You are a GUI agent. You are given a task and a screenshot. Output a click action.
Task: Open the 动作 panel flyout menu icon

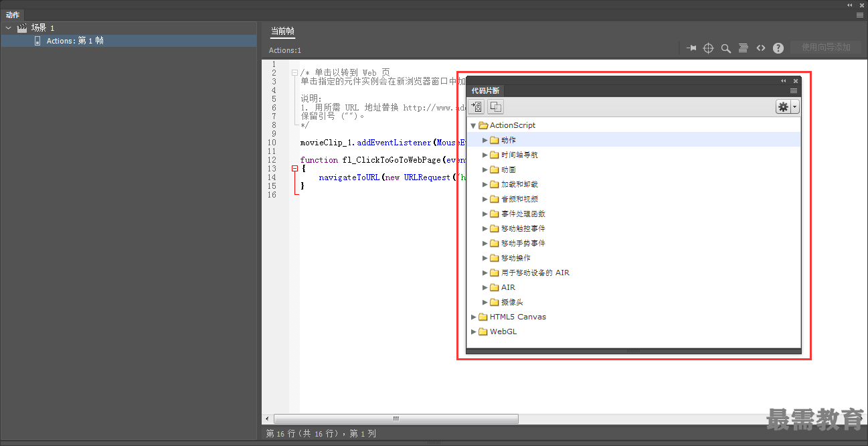pyautogui.click(x=860, y=14)
